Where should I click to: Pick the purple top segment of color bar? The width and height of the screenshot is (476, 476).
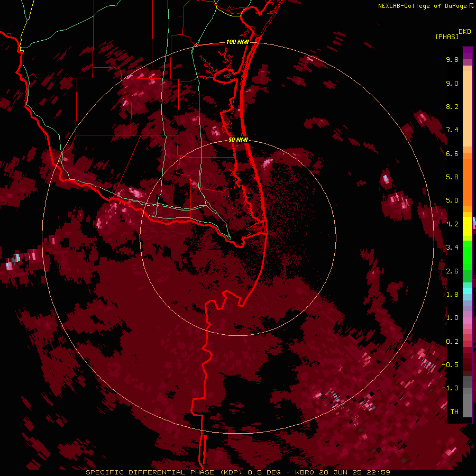(x=467, y=53)
